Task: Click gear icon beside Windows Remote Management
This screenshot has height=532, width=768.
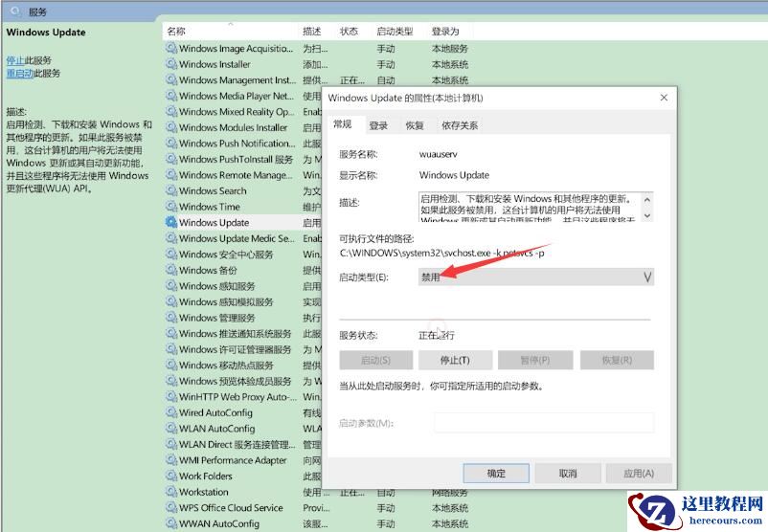Action: point(171,175)
